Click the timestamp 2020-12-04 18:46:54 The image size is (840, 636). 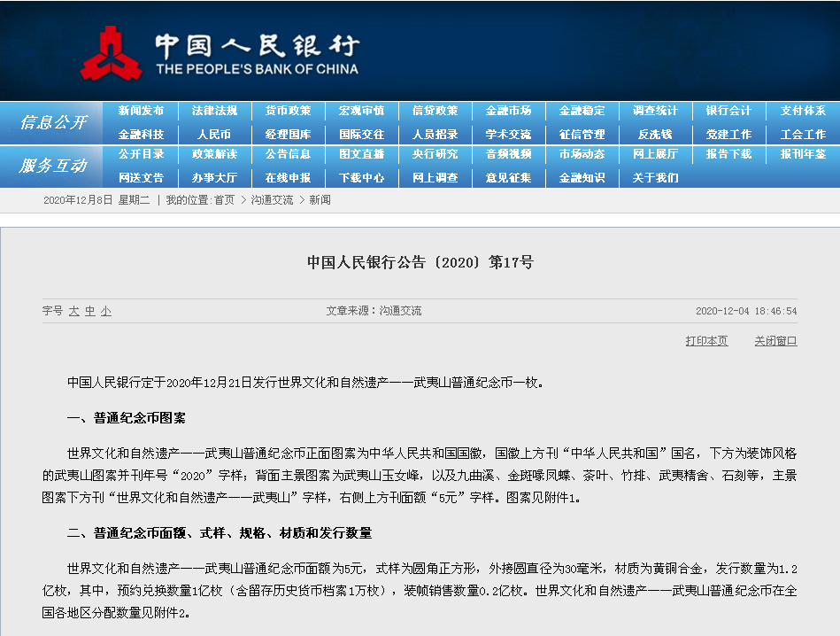[x=746, y=311]
